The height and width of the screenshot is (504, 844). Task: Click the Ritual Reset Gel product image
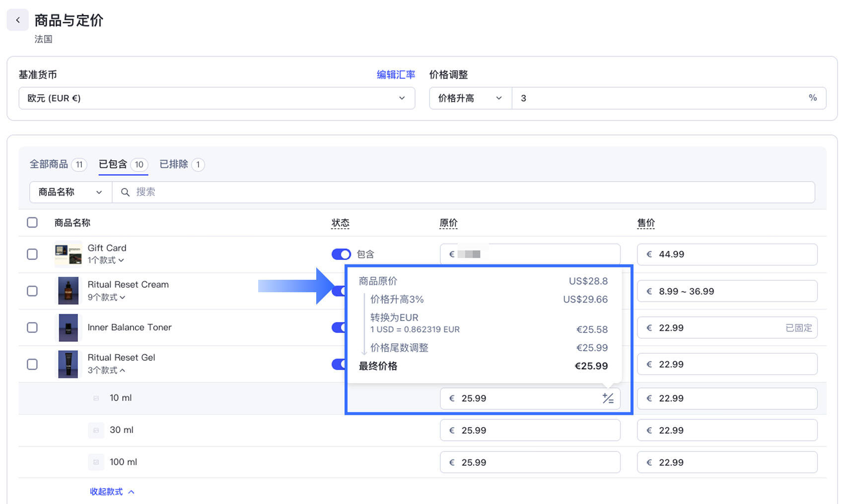68,364
